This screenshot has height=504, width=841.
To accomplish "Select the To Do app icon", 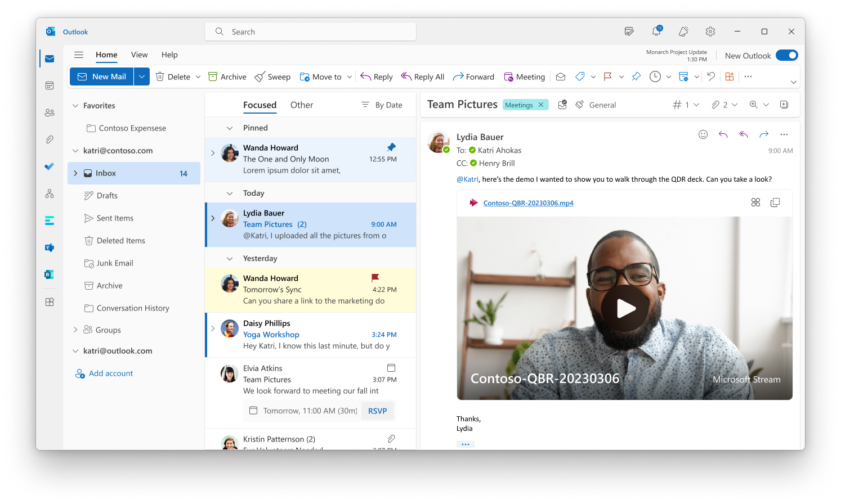I will point(50,166).
